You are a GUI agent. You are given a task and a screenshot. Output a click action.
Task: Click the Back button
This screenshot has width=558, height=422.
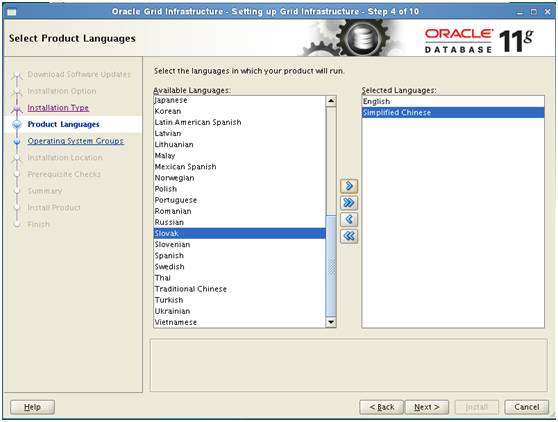pyautogui.click(x=381, y=407)
